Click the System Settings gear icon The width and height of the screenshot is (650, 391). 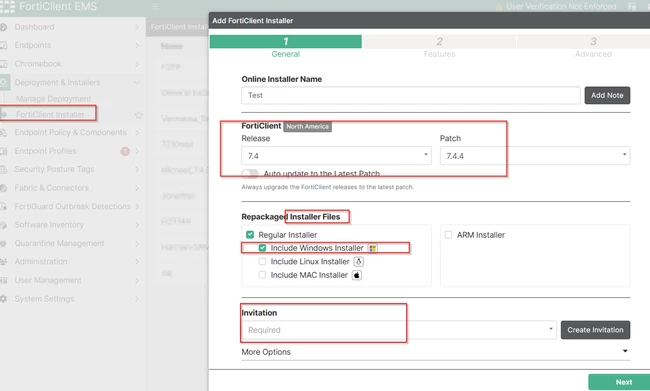pos(4,299)
